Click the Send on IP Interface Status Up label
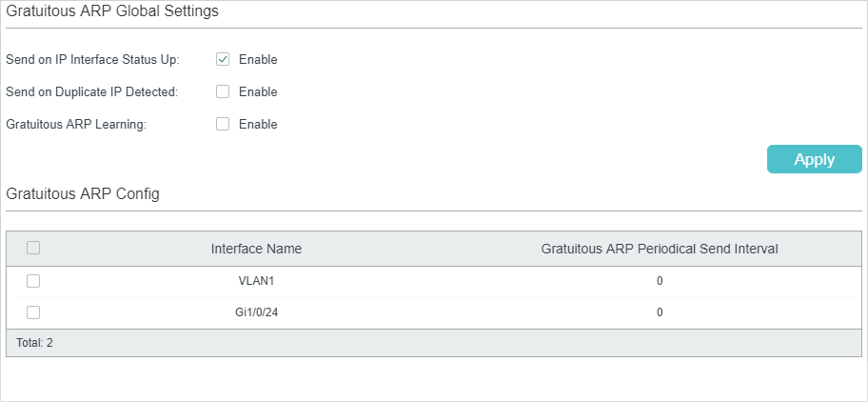This screenshot has height=402, width=868. (93, 60)
